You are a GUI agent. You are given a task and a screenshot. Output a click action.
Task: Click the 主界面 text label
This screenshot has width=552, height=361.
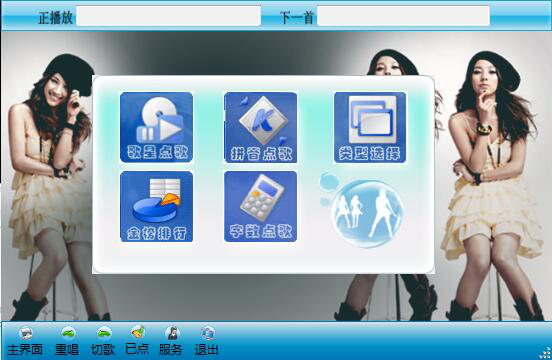tap(25, 350)
